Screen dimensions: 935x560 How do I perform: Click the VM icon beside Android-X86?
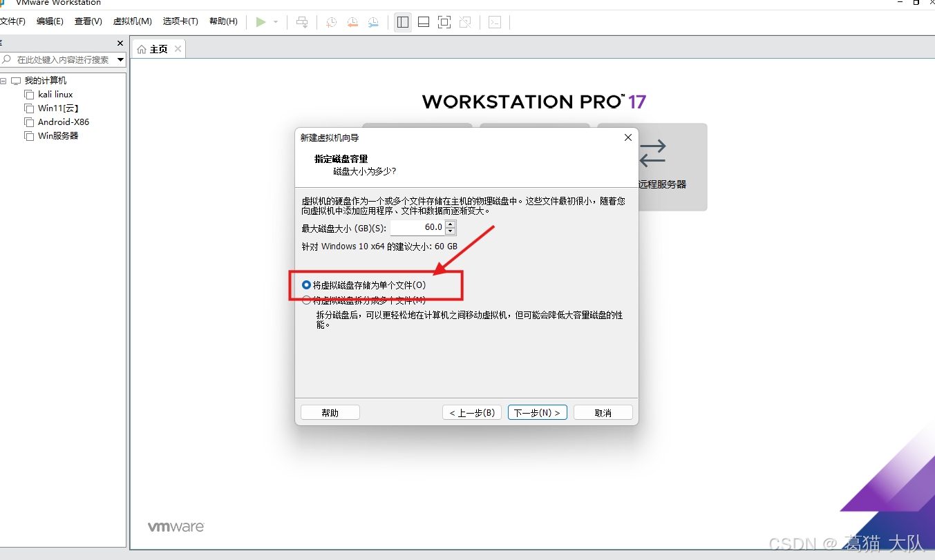(x=29, y=122)
